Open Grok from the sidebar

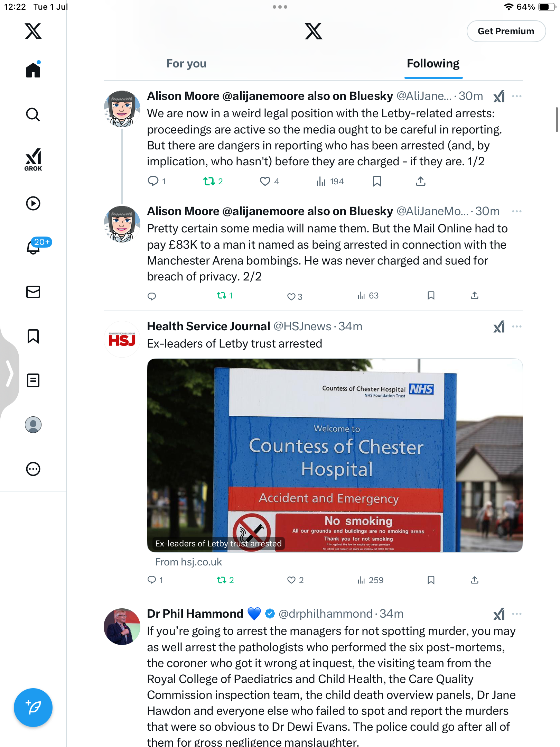point(33,159)
